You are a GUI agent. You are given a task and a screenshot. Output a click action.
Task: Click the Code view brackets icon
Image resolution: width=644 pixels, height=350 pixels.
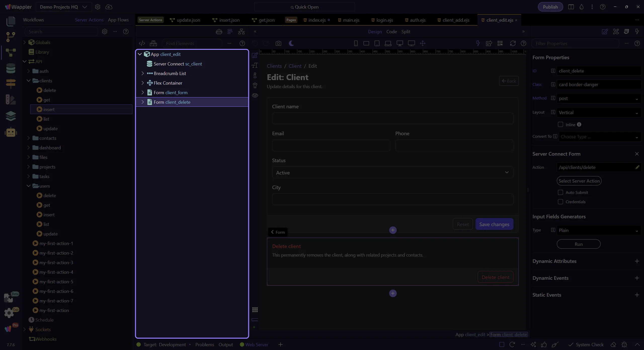click(x=142, y=43)
